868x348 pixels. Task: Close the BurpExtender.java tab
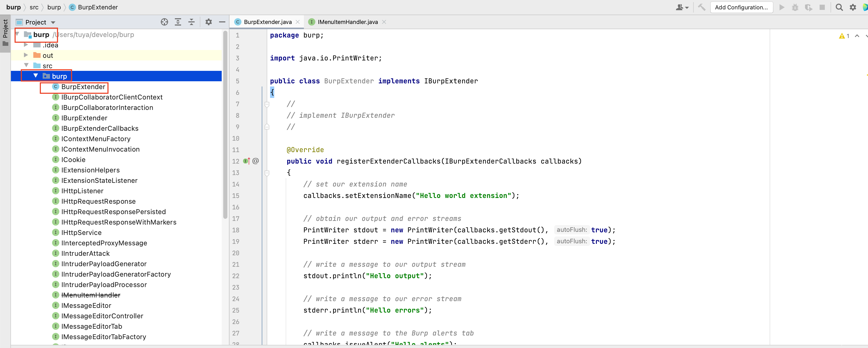298,22
